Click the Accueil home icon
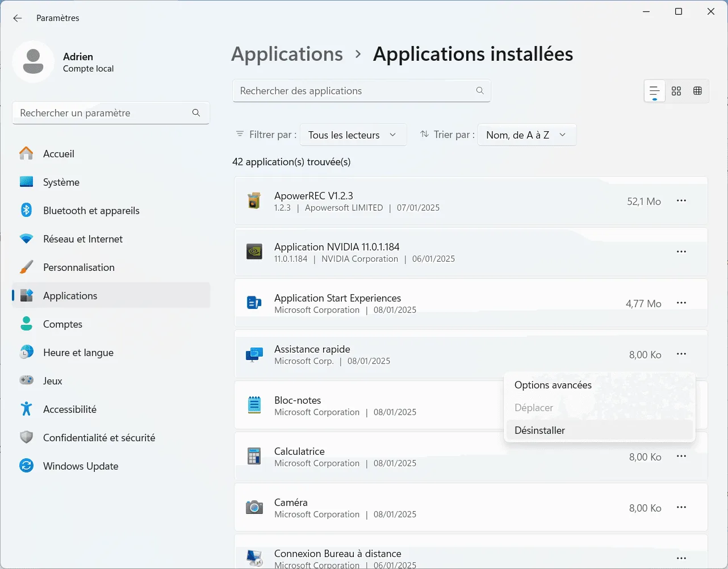 coord(27,153)
